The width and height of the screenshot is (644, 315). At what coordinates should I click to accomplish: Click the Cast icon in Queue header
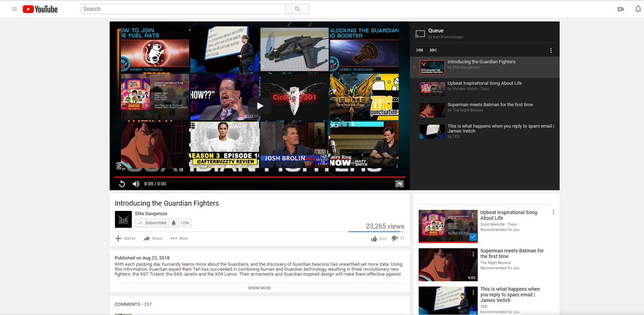pos(420,34)
